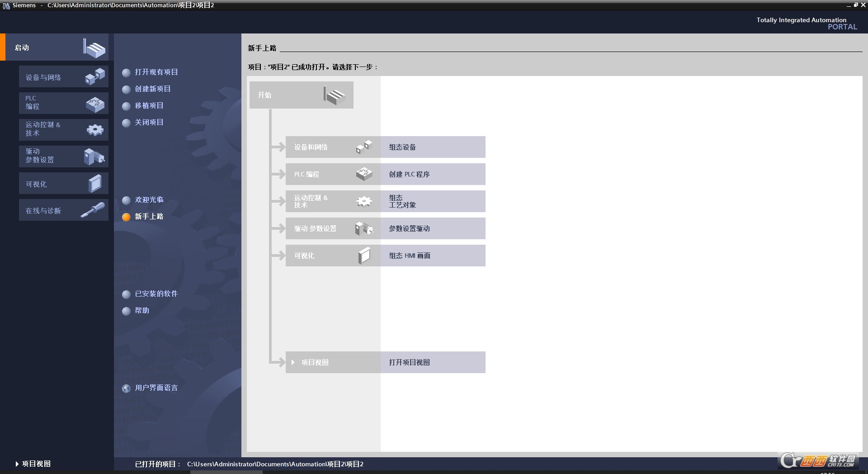Expand 项目视图 arrow in workflow panel
This screenshot has height=474, width=868.
(293, 362)
